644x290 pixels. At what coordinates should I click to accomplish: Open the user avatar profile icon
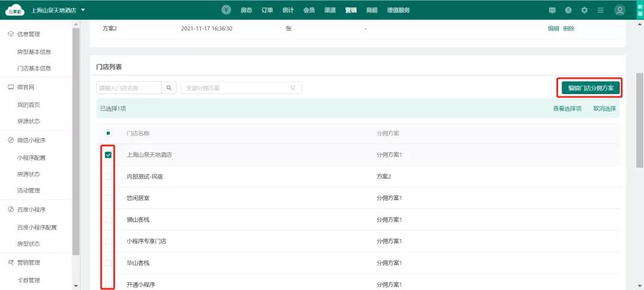[620, 10]
